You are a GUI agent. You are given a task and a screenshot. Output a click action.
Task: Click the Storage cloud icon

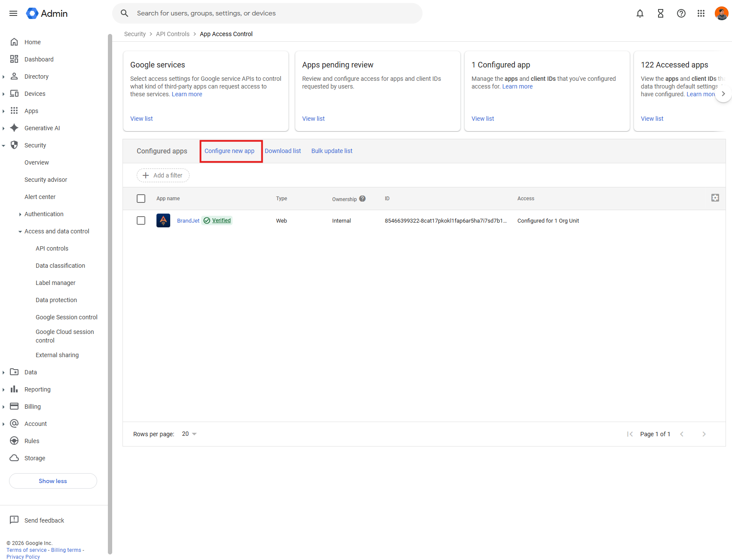coord(14,458)
